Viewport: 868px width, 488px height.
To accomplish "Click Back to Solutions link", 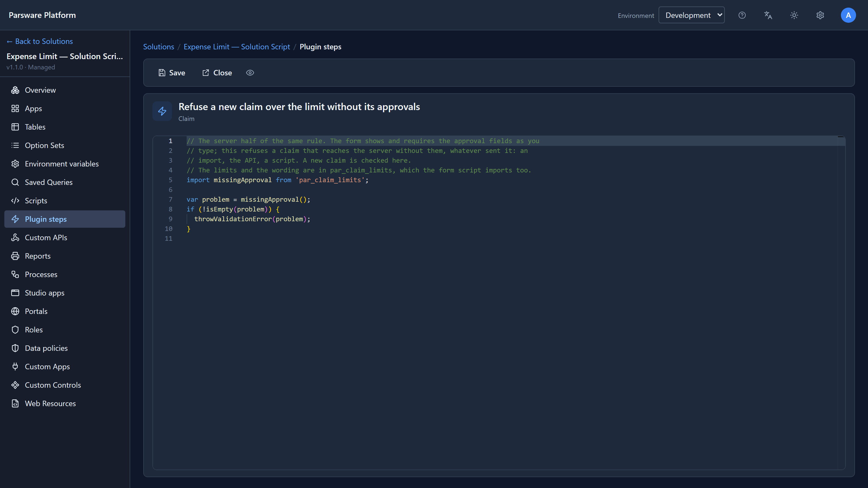I will (x=40, y=41).
